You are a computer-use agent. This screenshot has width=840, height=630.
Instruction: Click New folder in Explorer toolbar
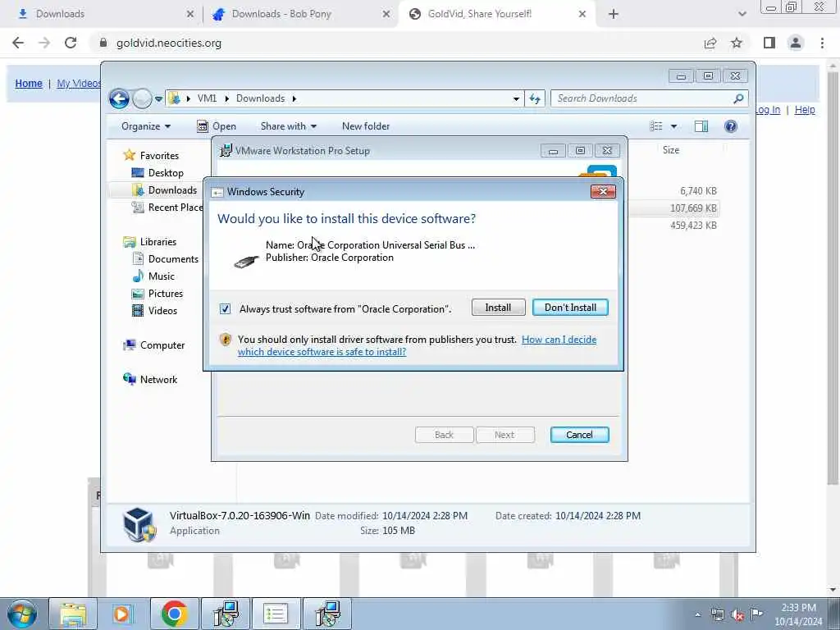coord(366,126)
